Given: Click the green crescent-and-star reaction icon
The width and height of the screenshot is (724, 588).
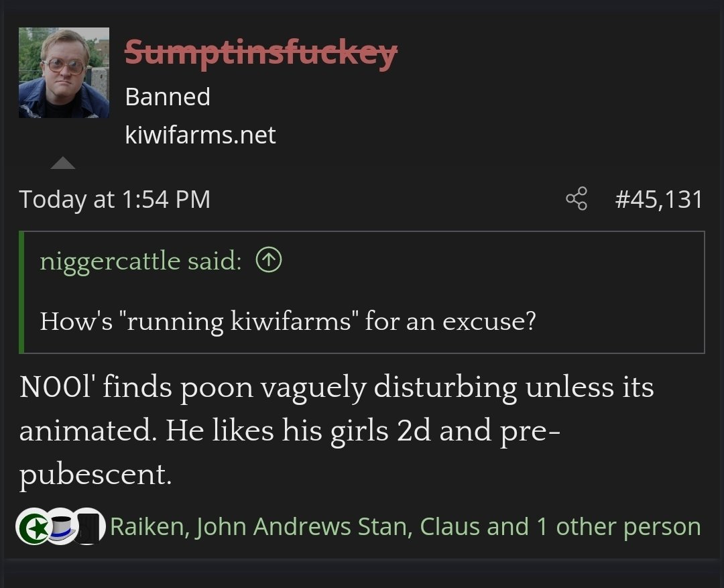Looking at the screenshot, I should click(32, 526).
